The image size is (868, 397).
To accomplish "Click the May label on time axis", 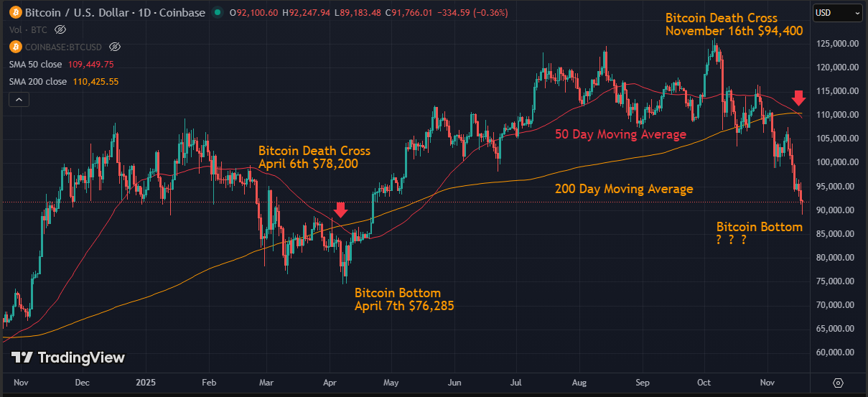I will [391, 382].
